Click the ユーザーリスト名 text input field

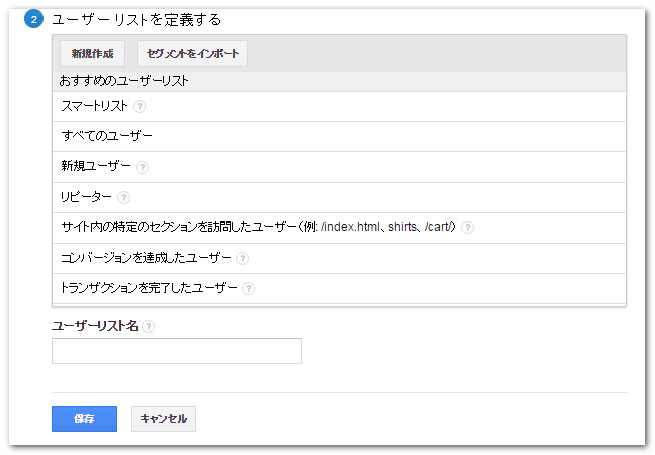click(x=176, y=351)
